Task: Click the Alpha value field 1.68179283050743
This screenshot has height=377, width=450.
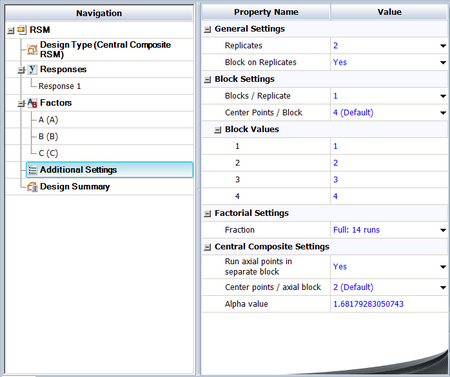Action: (x=389, y=304)
